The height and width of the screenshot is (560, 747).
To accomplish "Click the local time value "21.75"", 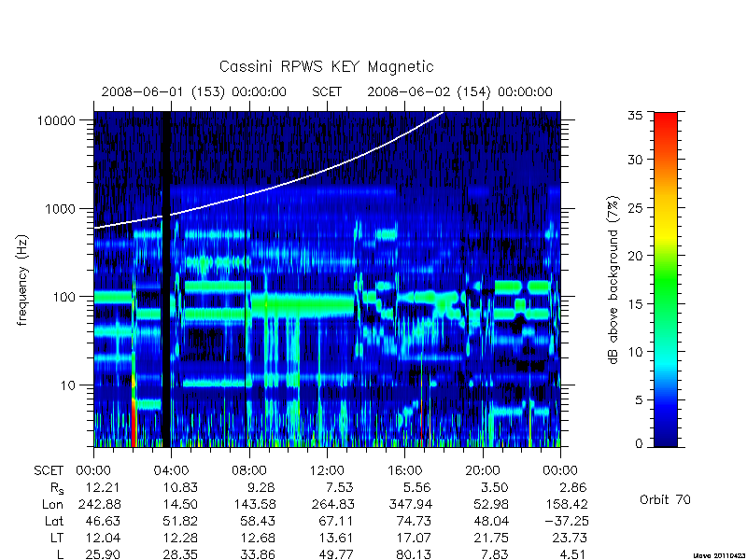I will pyautogui.click(x=491, y=539).
